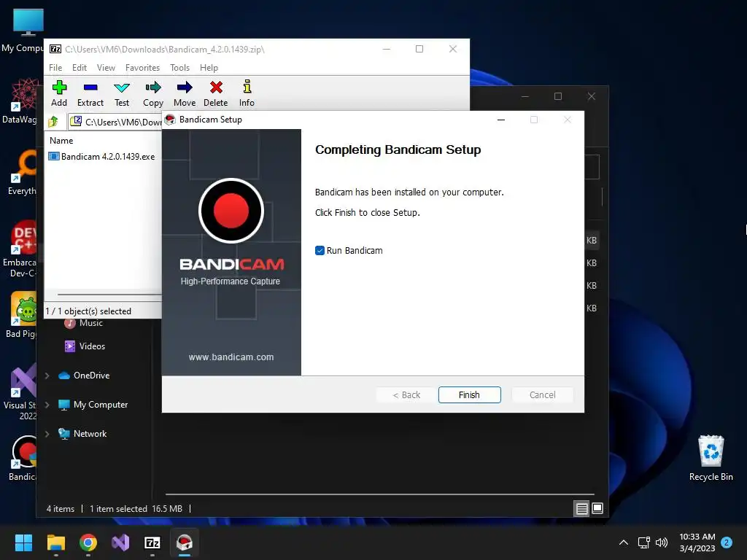The image size is (747, 560).
Task: Open Visual Studio from taskbar
Action: pos(120,542)
